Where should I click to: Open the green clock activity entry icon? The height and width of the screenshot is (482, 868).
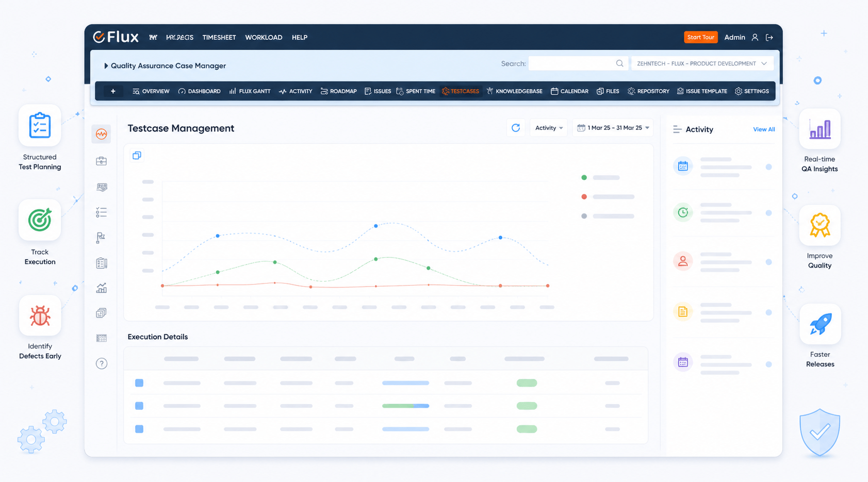point(683,212)
